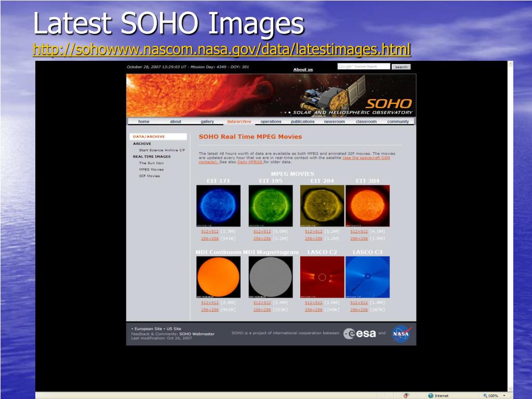The width and height of the screenshot is (532, 399).
Task: Go to the classroom tab
Action: click(366, 122)
